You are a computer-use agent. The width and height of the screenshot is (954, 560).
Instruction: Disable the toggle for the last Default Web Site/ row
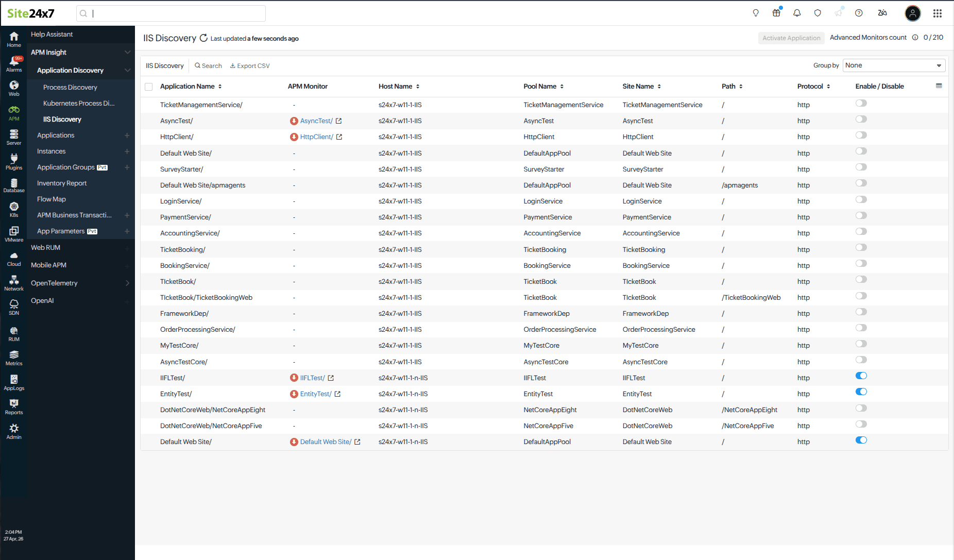[x=861, y=440]
